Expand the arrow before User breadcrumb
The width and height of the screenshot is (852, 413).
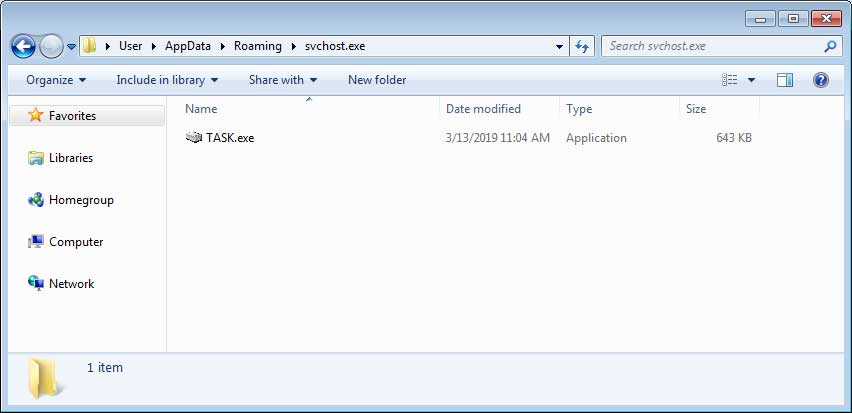click(x=109, y=47)
